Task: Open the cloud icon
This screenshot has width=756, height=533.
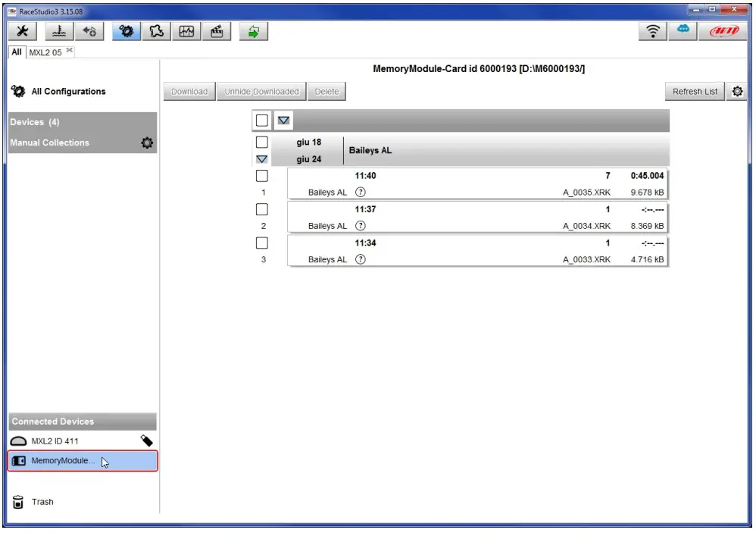Action: [683, 31]
